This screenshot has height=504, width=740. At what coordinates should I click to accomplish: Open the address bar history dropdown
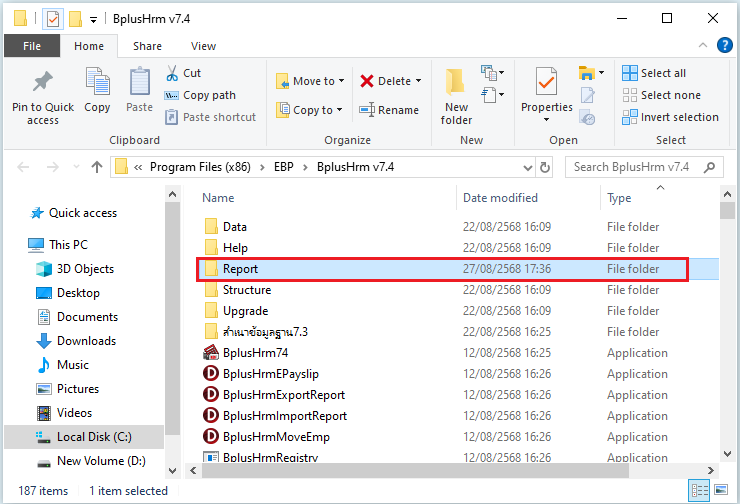pos(524,167)
